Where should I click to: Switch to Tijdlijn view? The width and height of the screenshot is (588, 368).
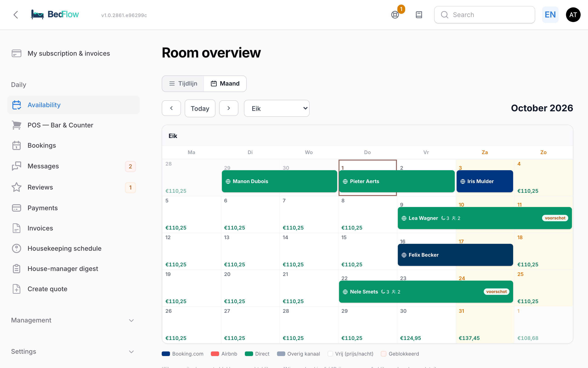pos(183,83)
